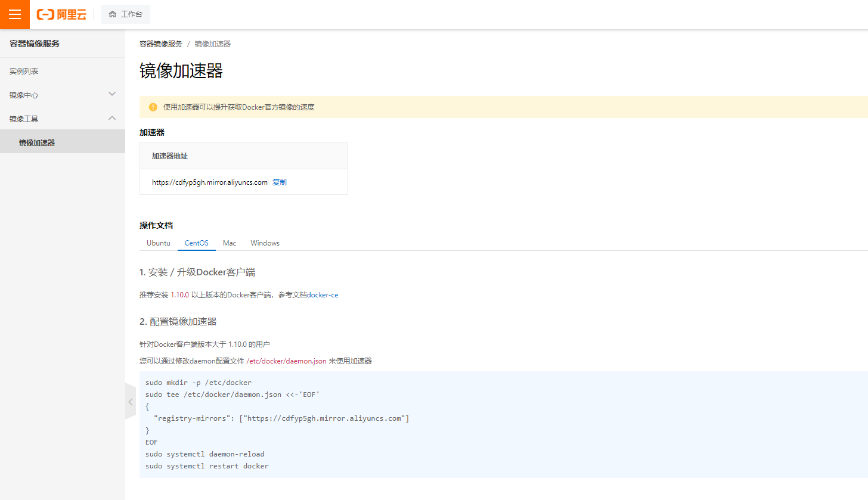Screen dimensions: 868x500
Task: Open the docker-ce documentation link
Action: point(323,295)
